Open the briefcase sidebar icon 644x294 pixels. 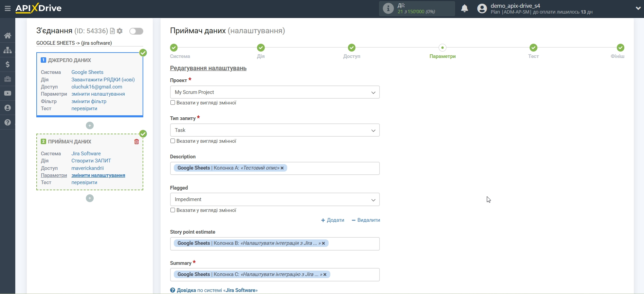tap(7, 79)
